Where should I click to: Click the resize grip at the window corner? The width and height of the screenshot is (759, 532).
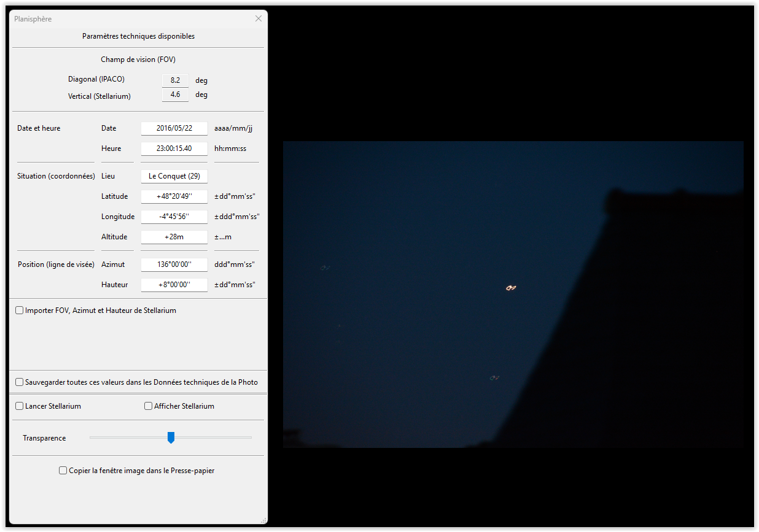coord(263,520)
